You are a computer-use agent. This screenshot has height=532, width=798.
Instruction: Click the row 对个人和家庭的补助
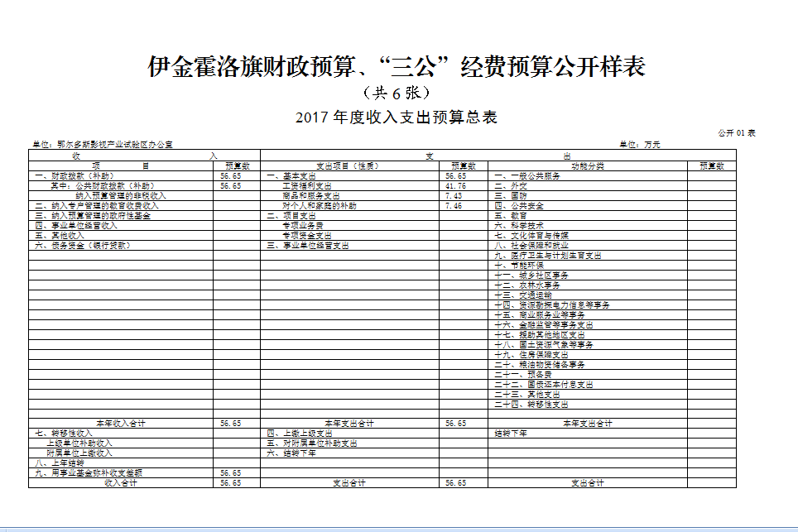tap(349, 206)
